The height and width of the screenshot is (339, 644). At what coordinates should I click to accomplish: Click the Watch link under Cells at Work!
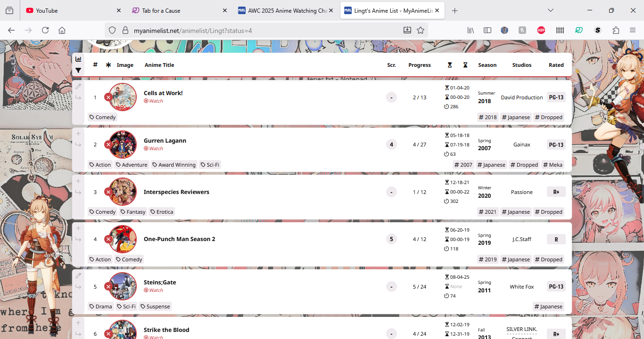point(156,101)
